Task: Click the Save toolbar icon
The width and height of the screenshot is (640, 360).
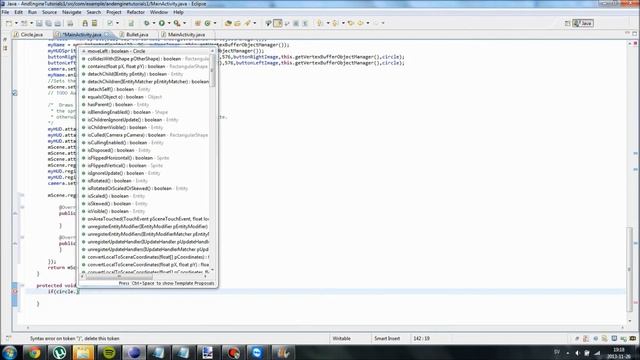Action: click(39, 23)
